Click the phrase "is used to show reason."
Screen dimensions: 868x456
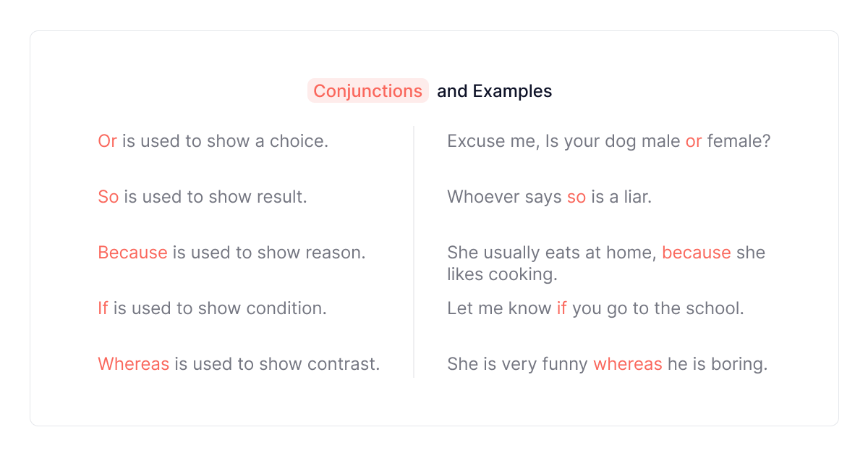tap(268, 253)
